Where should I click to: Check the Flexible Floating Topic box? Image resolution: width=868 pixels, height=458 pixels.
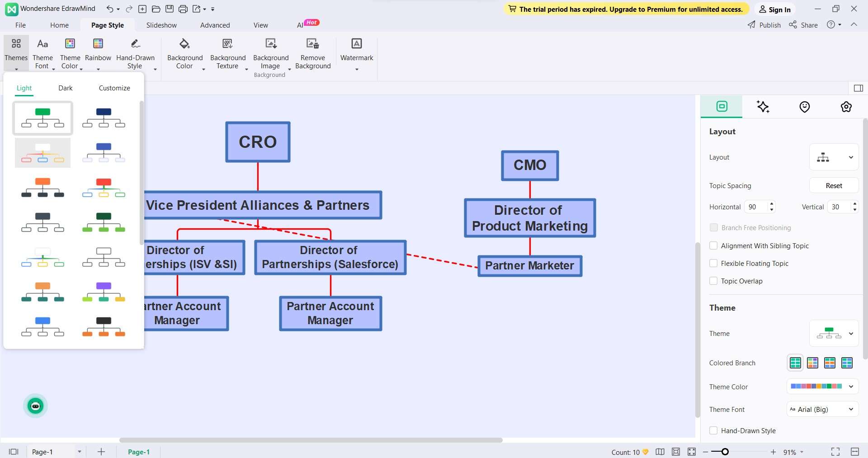pyautogui.click(x=713, y=263)
